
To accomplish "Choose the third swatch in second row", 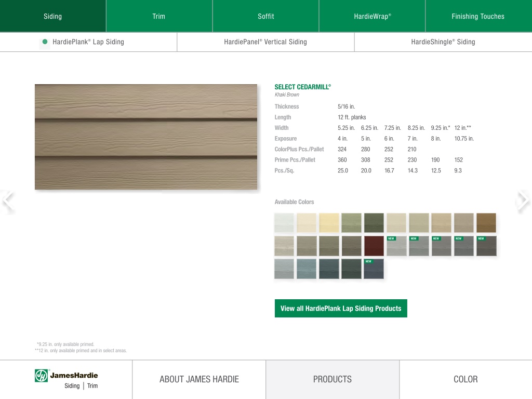I will [x=329, y=246].
